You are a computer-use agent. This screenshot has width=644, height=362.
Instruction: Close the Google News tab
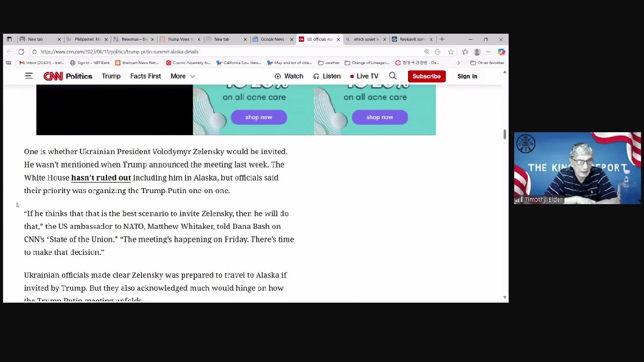[291, 39]
